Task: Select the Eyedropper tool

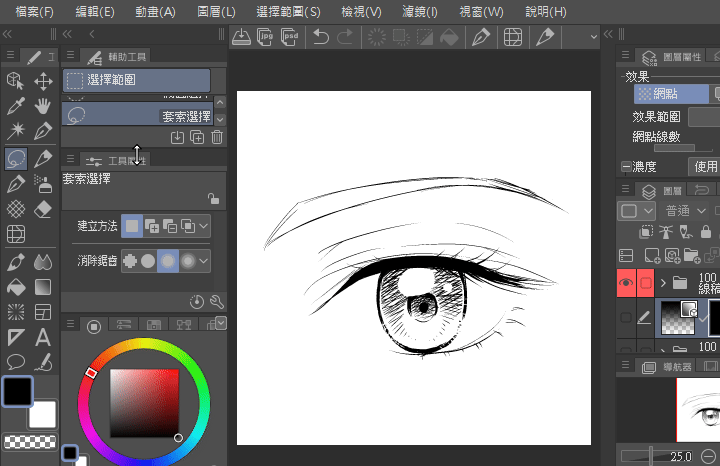Action: [16, 106]
